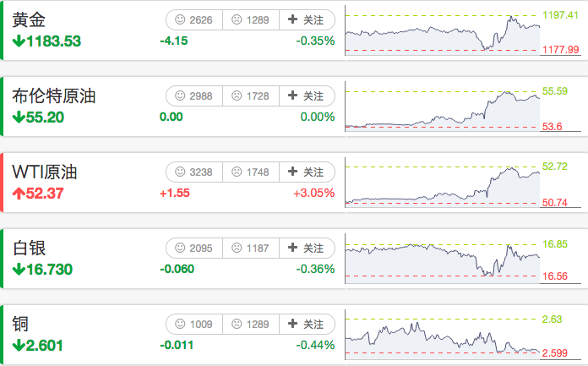Viewport: 588px width, 366px height.
Task: Click the frown vote for 铜
Action: coord(250,324)
